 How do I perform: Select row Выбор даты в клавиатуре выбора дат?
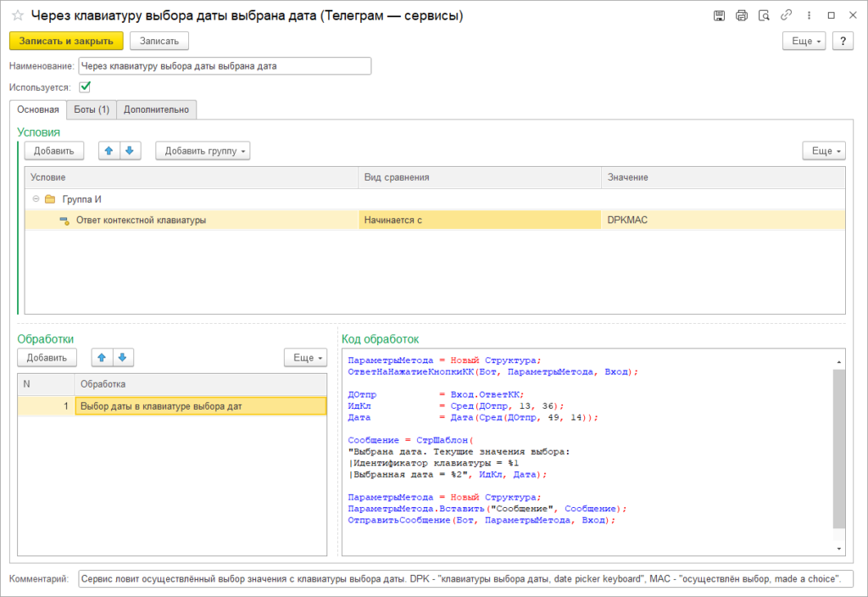coord(172,406)
